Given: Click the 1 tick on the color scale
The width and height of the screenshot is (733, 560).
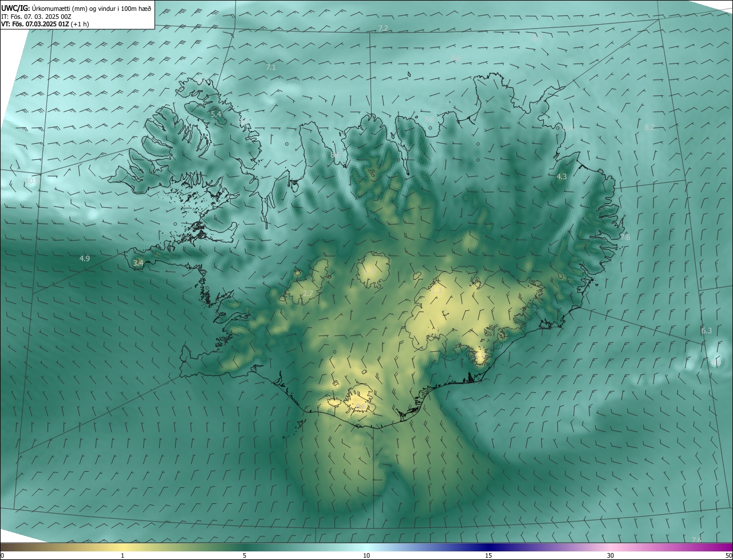Looking at the screenshot, I should (123, 555).
